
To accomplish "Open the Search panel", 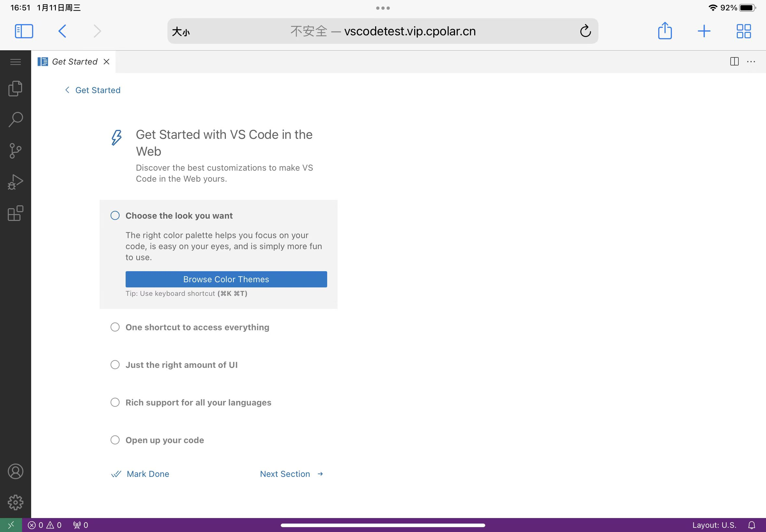I will coord(16,119).
